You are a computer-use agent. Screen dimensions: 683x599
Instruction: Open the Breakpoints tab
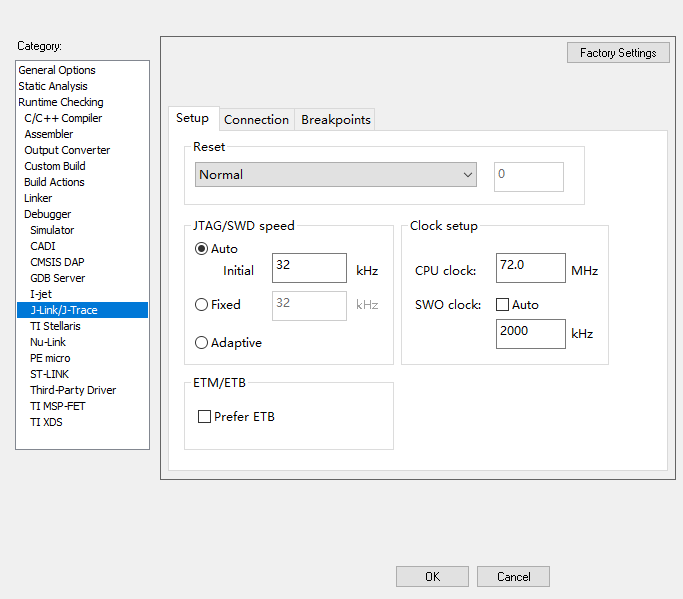[336, 120]
